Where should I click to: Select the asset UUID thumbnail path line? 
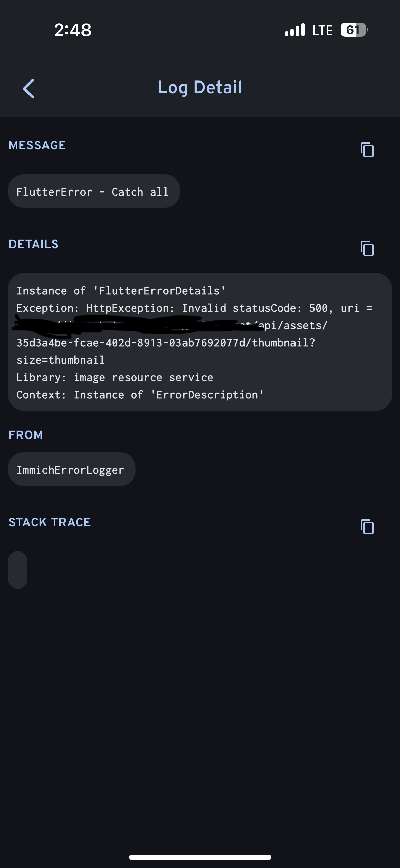(x=166, y=343)
